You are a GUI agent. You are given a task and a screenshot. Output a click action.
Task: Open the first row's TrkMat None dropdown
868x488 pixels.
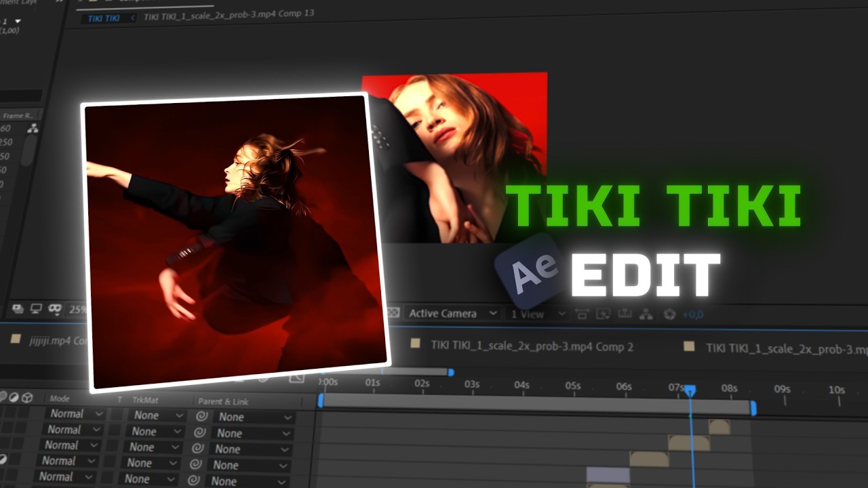tap(158, 415)
